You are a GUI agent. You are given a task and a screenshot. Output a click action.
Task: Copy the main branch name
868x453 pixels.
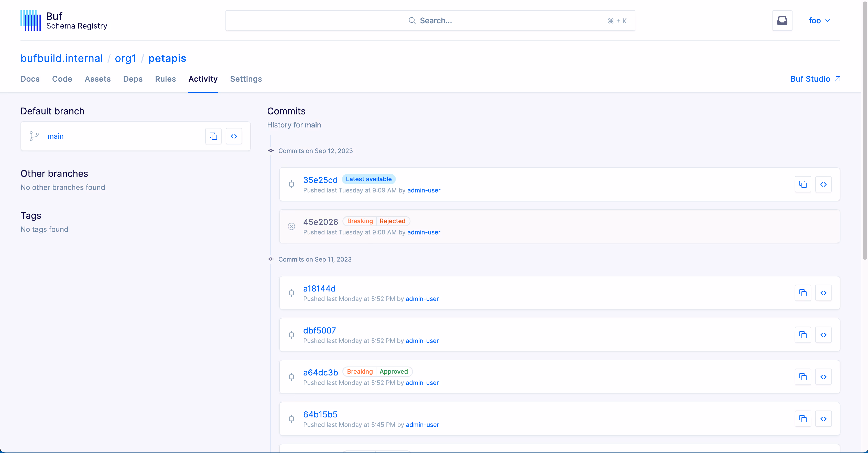coord(213,136)
